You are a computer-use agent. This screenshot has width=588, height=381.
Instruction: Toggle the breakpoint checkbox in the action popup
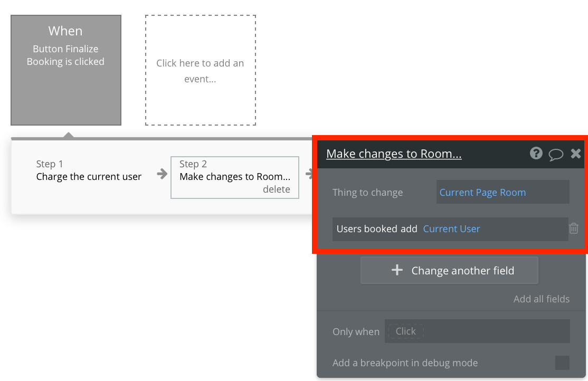pos(561,363)
